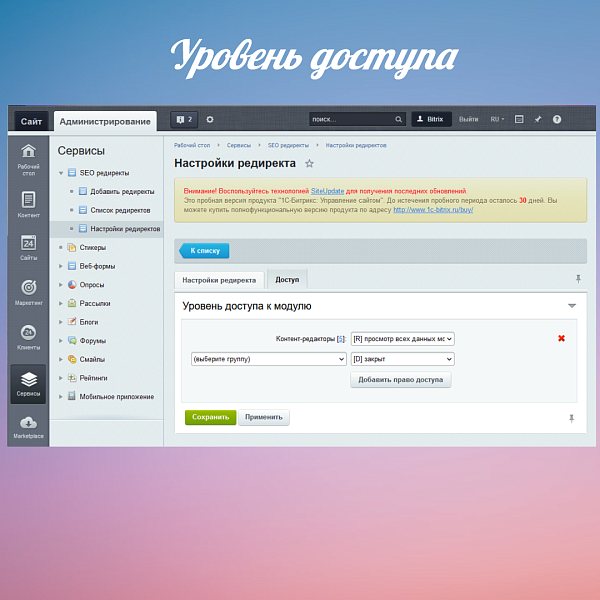Open settings gear in top bar
The height and width of the screenshot is (600, 600).
pos(210,119)
